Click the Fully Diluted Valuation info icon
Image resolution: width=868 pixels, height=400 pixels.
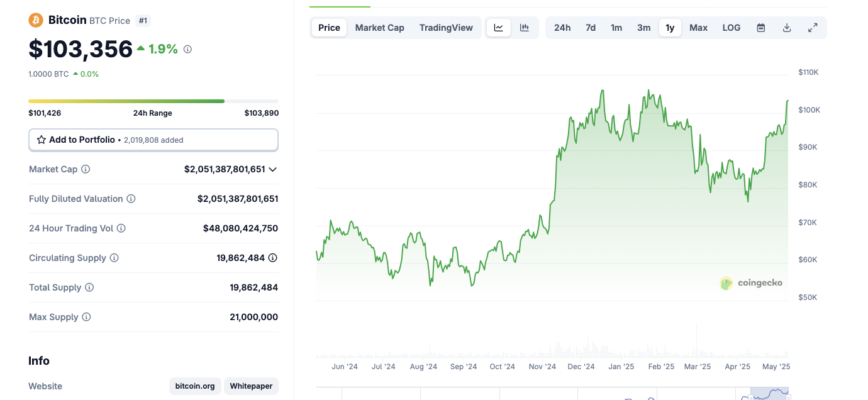(x=131, y=199)
